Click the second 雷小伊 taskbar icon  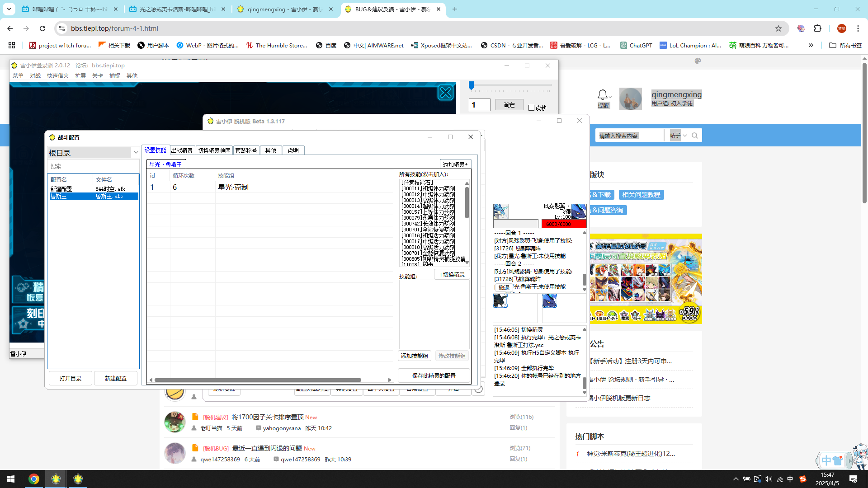(78, 479)
